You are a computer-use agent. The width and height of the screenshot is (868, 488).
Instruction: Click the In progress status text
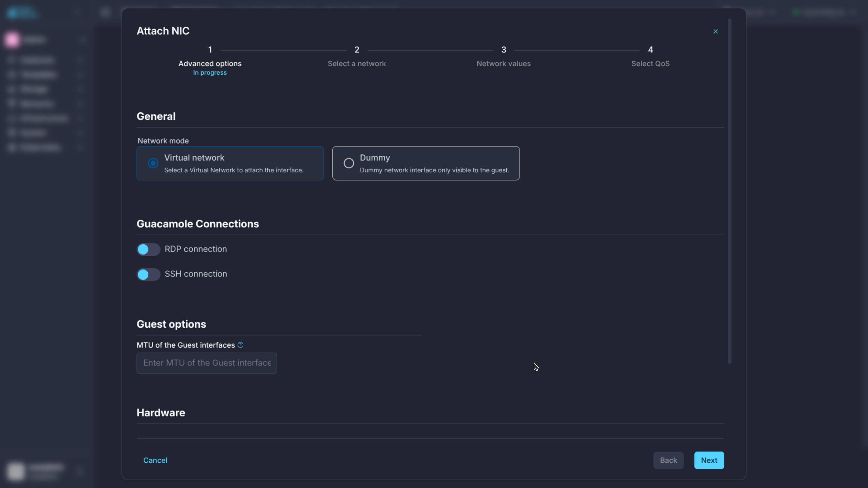tap(209, 73)
